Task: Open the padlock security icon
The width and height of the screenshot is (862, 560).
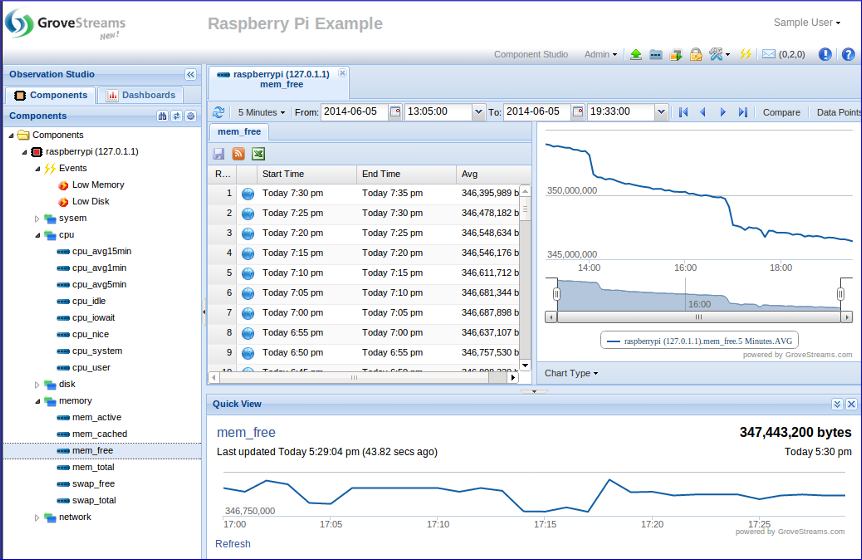Action: click(695, 55)
